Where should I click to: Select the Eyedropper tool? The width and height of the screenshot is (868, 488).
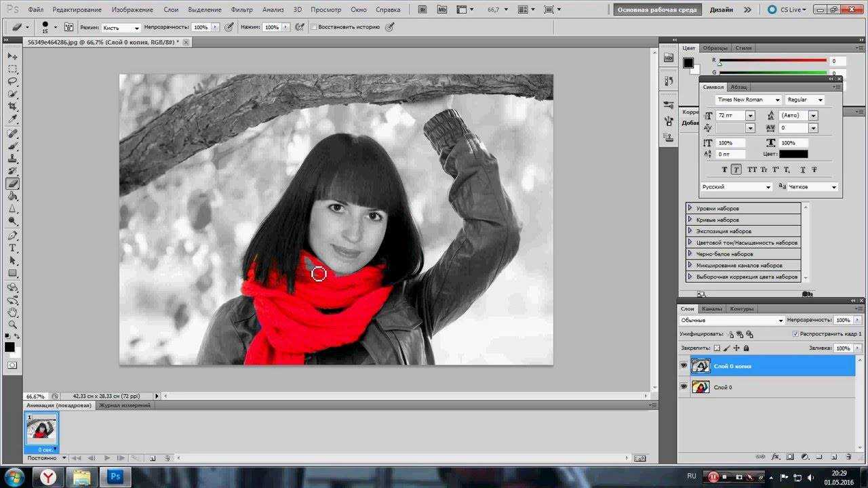pos(12,120)
